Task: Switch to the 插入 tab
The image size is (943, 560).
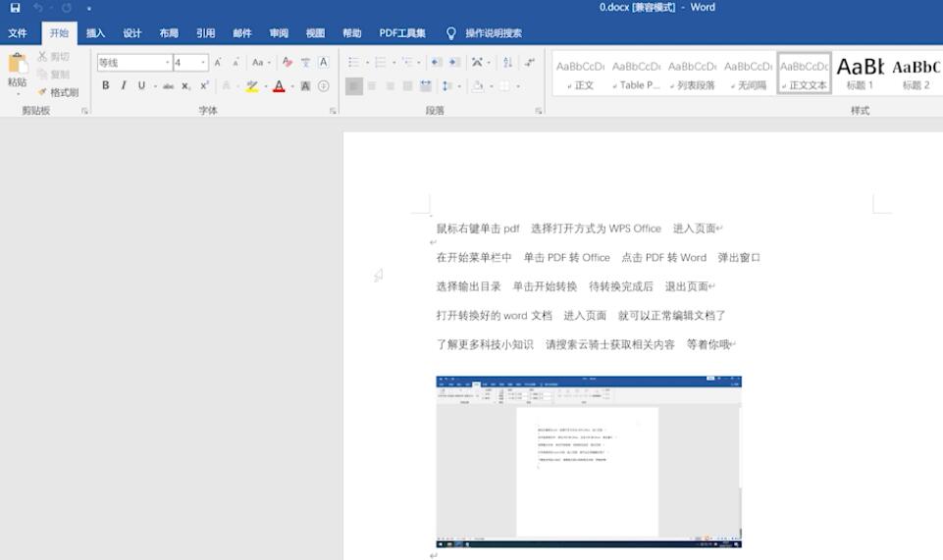Action: tap(95, 33)
